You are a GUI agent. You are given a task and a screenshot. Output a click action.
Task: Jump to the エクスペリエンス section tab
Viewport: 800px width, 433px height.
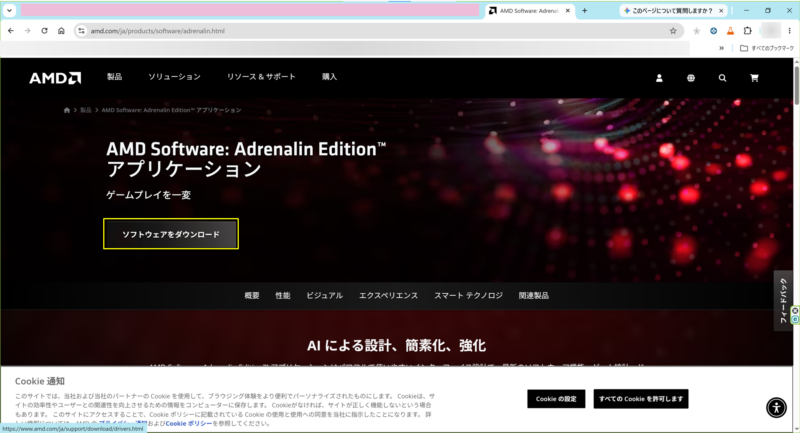coord(388,295)
